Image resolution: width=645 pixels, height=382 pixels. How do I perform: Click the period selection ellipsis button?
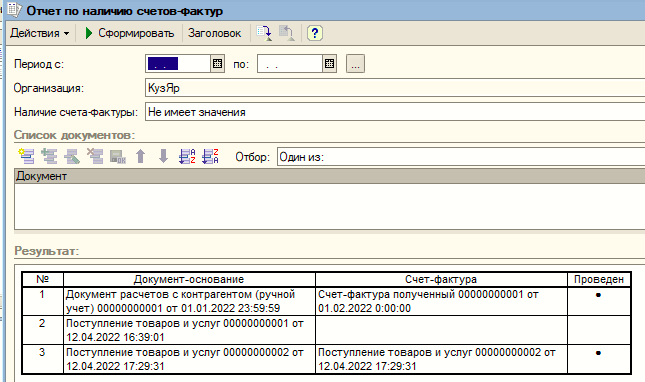355,64
